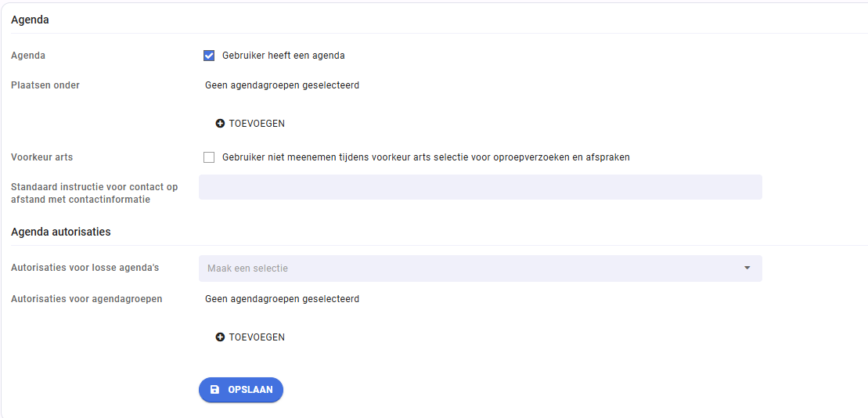This screenshot has width=868, height=418.
Task: Click the Agenda section heading at top
Action: point(30,20)
